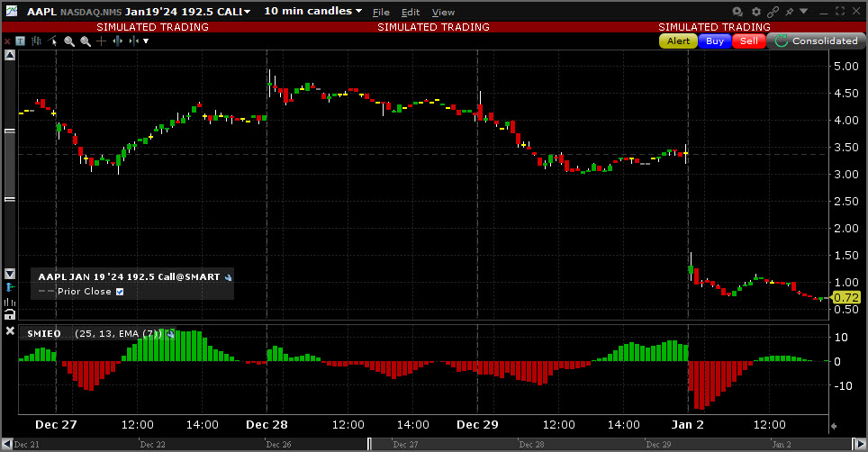
Task: Click the vertical scale slider handle
Action: [10, 165]
